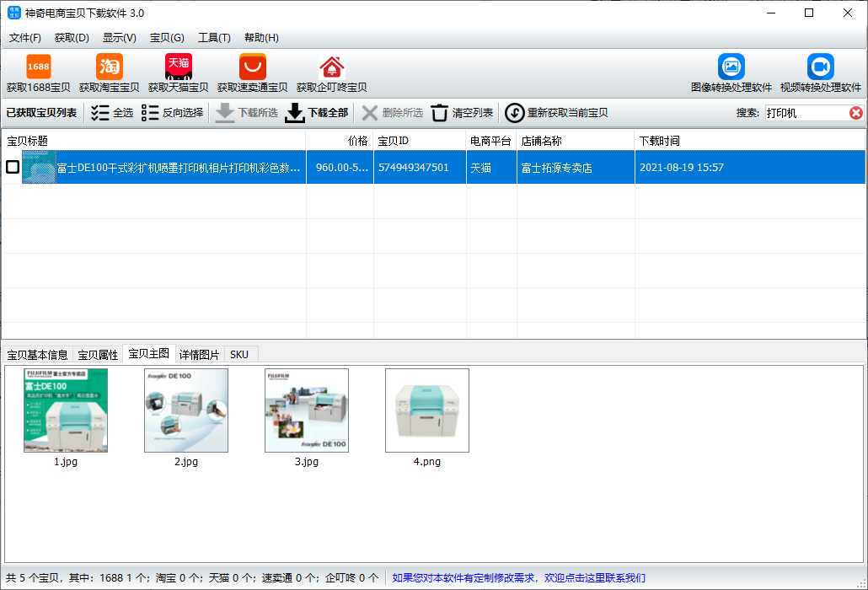Open the 获取(D) menu

point(72,38)
